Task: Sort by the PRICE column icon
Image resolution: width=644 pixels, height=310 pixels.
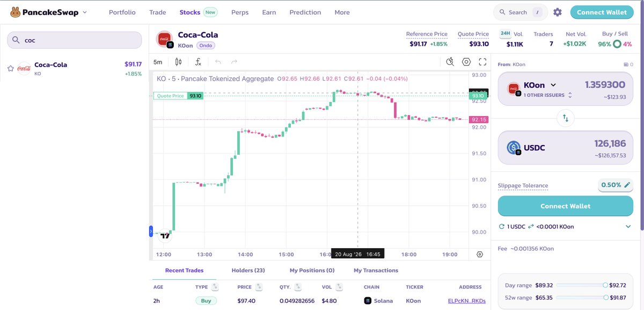Action: (259, 287)
